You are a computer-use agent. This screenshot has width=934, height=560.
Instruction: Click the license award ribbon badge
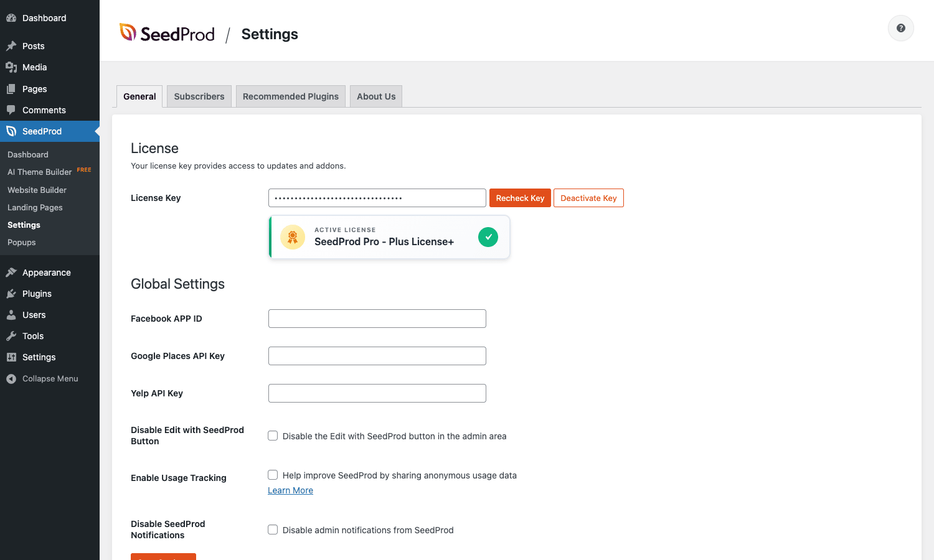pyautogui.click(x=293, y=237)
